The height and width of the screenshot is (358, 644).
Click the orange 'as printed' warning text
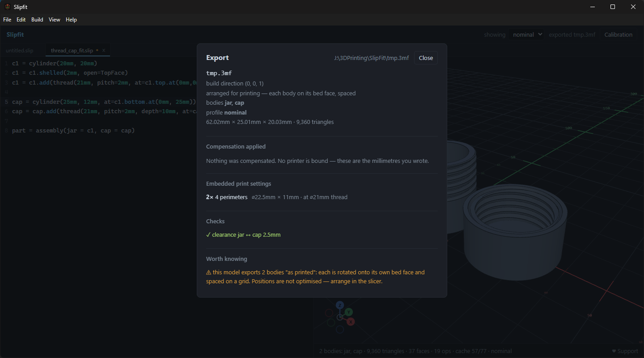point(315,277)
